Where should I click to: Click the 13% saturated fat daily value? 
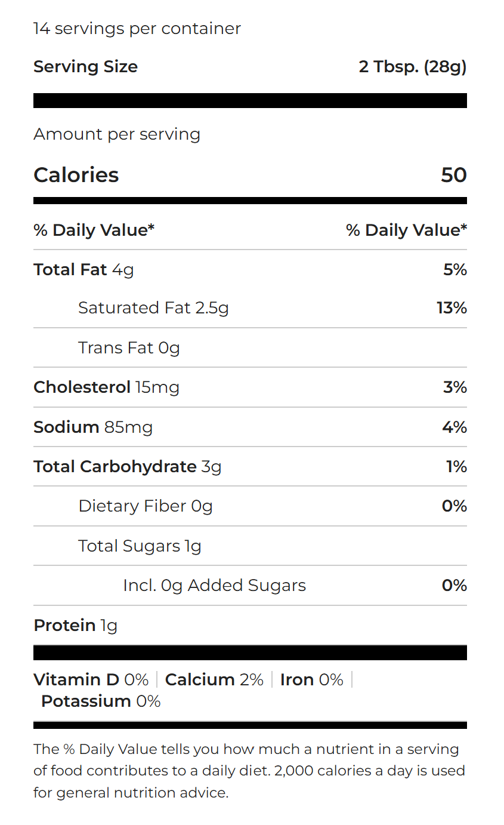(452, 308)
